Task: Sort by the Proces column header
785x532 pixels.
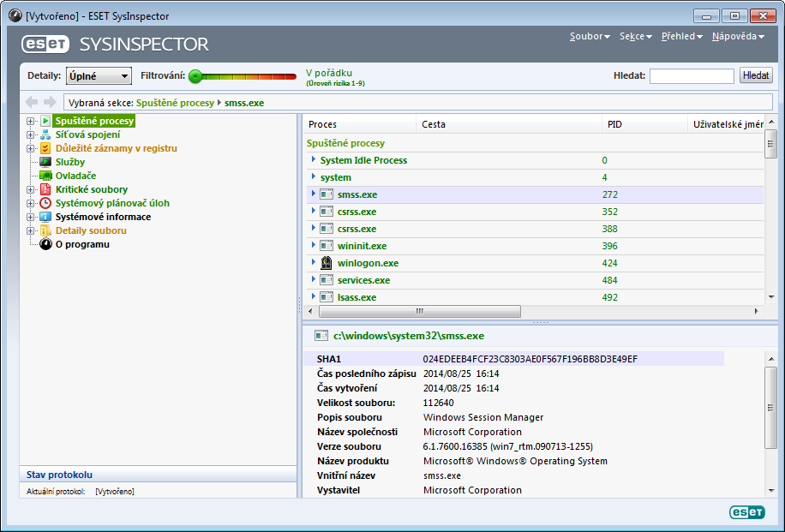Action: tap(359, 124)
